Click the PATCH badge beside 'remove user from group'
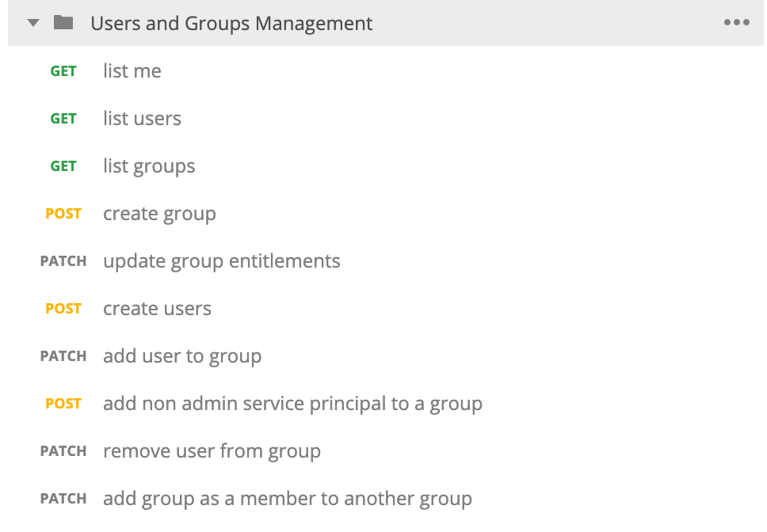 (63, 451)
